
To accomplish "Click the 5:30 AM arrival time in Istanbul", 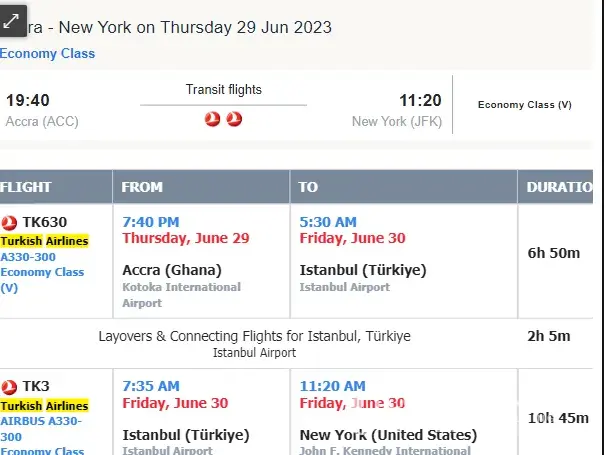I will click(x=328, y=221).
